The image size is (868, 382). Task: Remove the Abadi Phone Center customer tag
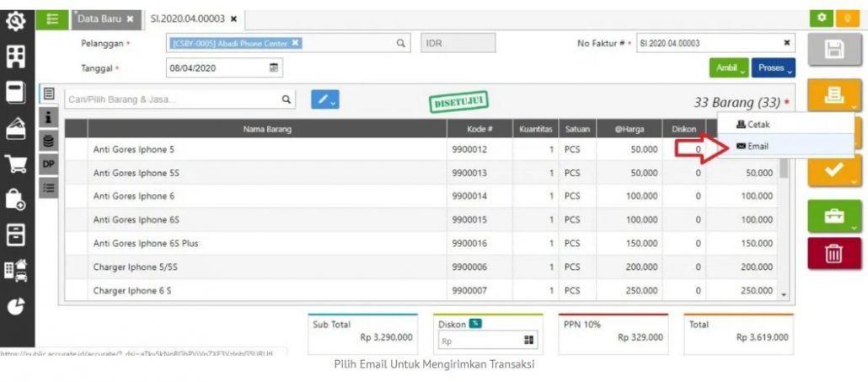[296, 43]
